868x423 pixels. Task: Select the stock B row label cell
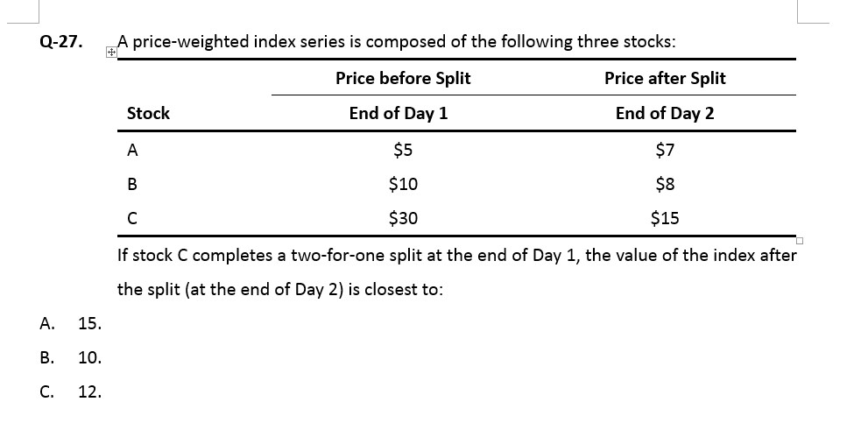(x=132, y=184)
